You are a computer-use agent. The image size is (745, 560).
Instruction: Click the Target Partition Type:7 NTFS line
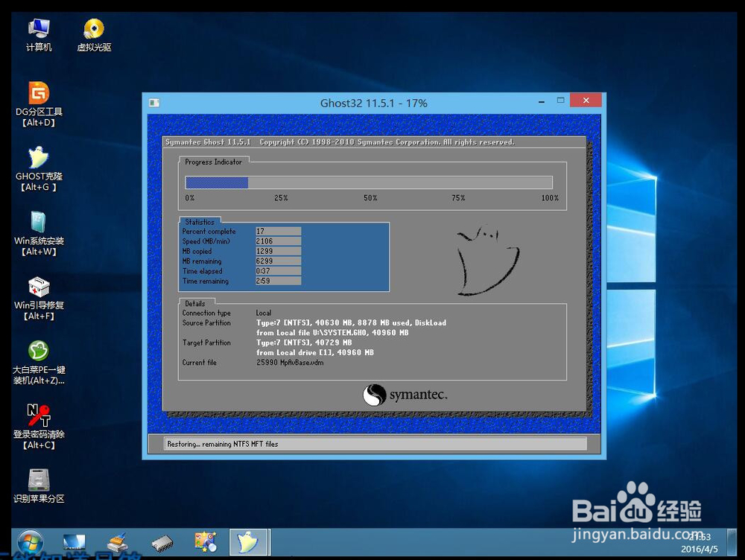point(304,343)
